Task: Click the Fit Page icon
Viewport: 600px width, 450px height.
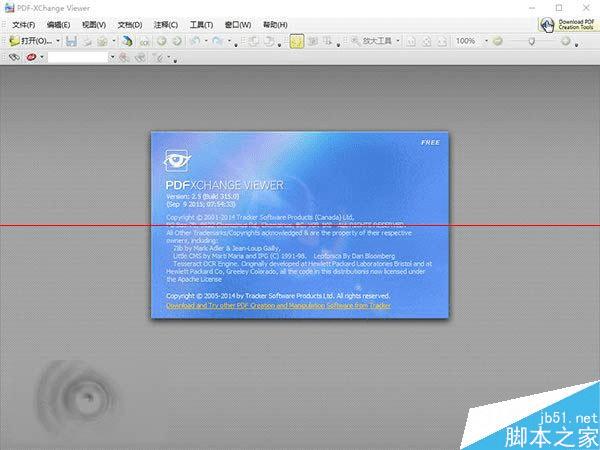Action: coord(426,41)
